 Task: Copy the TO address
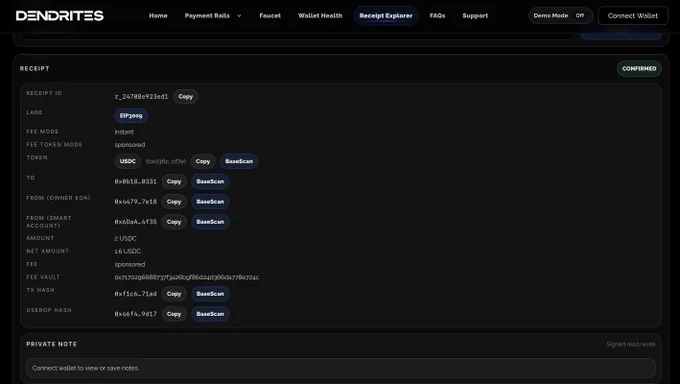(174, 182)
